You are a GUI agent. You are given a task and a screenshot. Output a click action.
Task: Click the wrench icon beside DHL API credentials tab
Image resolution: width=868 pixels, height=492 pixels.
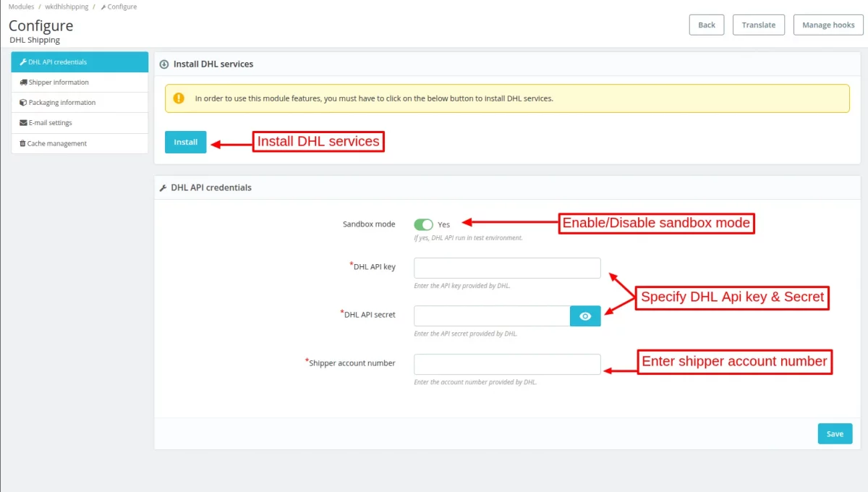23,62
